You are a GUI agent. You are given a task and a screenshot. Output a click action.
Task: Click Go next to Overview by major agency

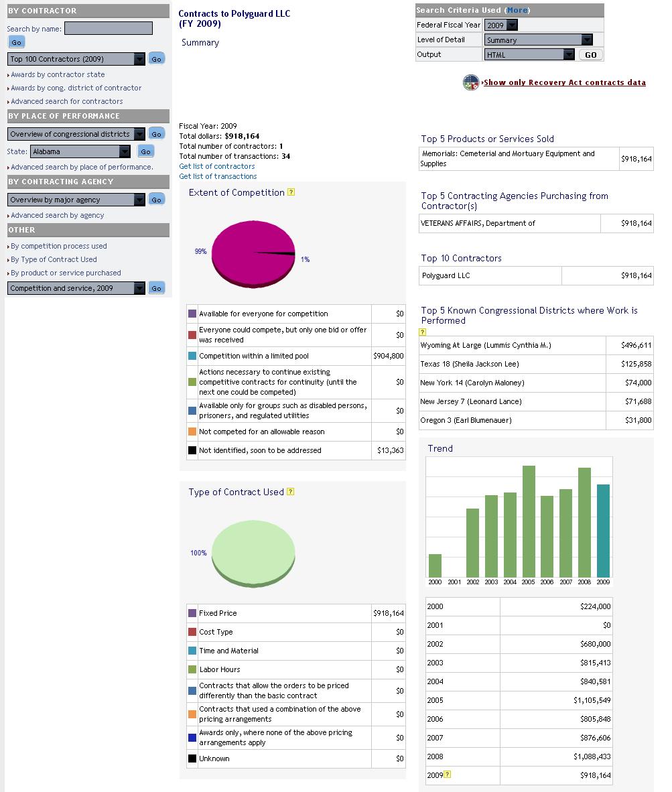pyautogui.click(x=157, y=200)
